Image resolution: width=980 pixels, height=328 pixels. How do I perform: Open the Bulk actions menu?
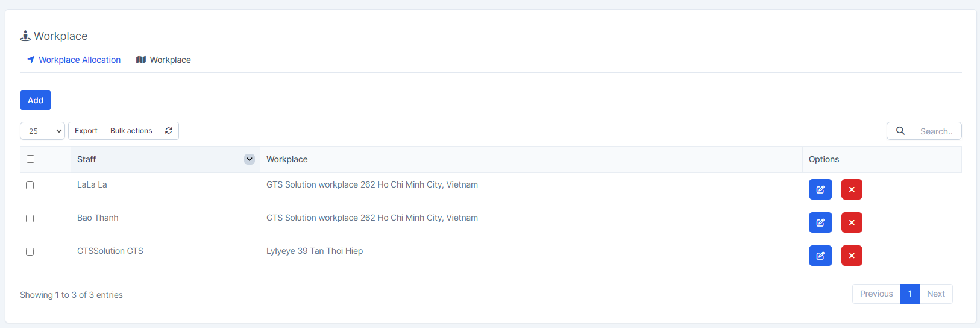pyautogui.click(x=131, y=131)
